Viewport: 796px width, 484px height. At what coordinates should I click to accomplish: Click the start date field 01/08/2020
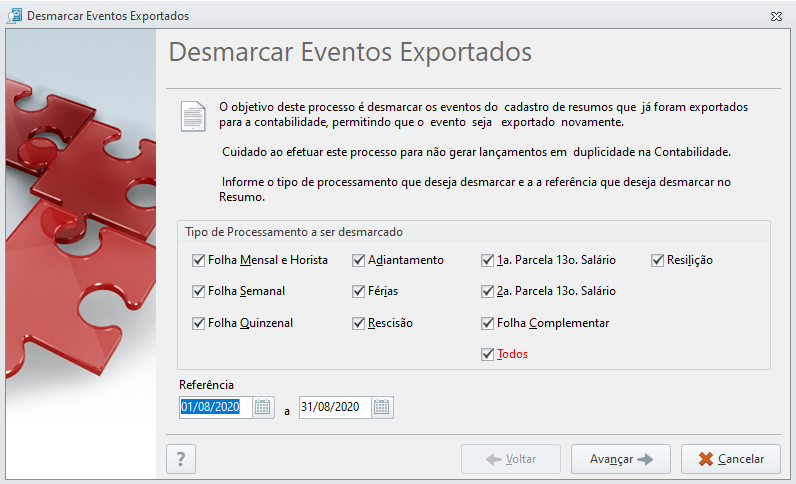tap(216, 407)
